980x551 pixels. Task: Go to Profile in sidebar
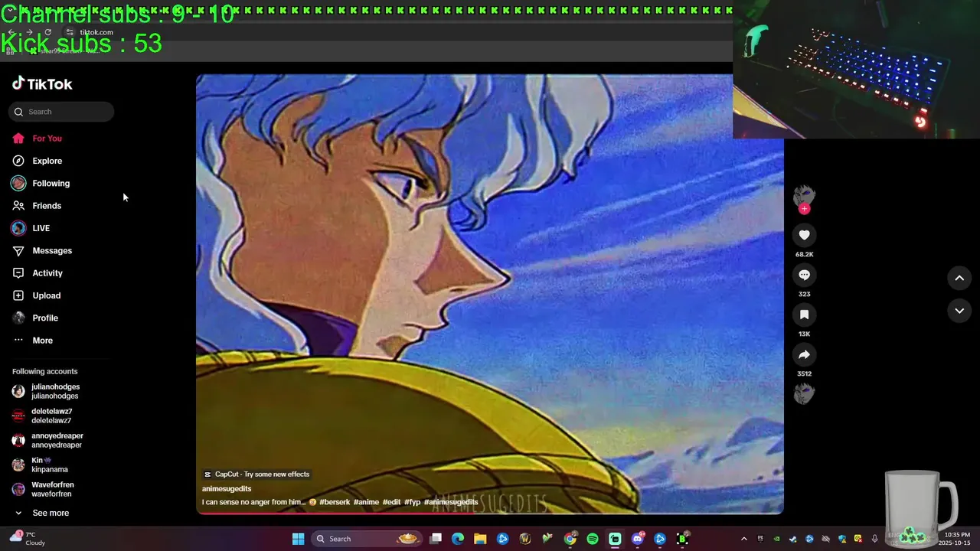pyautogui.click(x=35, y=318)
